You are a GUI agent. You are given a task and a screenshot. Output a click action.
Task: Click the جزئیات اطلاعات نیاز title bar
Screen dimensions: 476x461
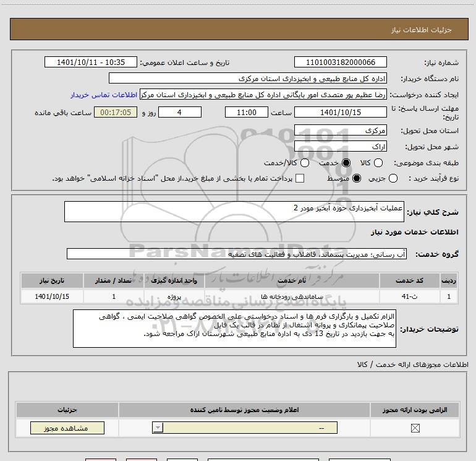pyautogui.click(x=239, y=29)
